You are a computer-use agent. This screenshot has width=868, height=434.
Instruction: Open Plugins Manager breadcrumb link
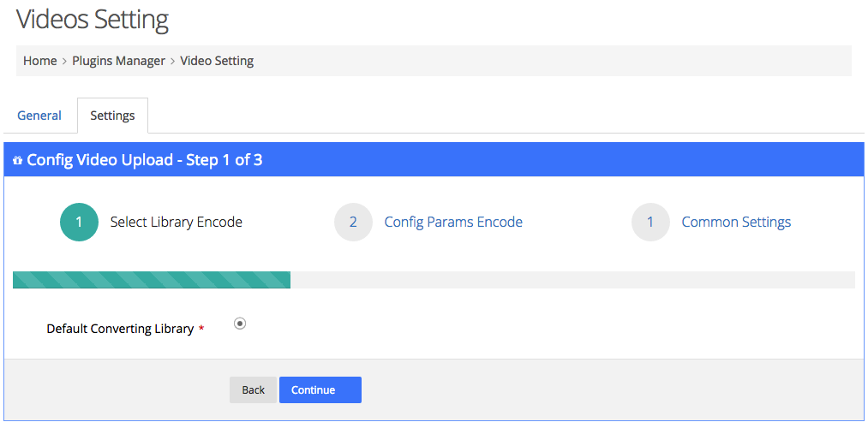point(118,61)
